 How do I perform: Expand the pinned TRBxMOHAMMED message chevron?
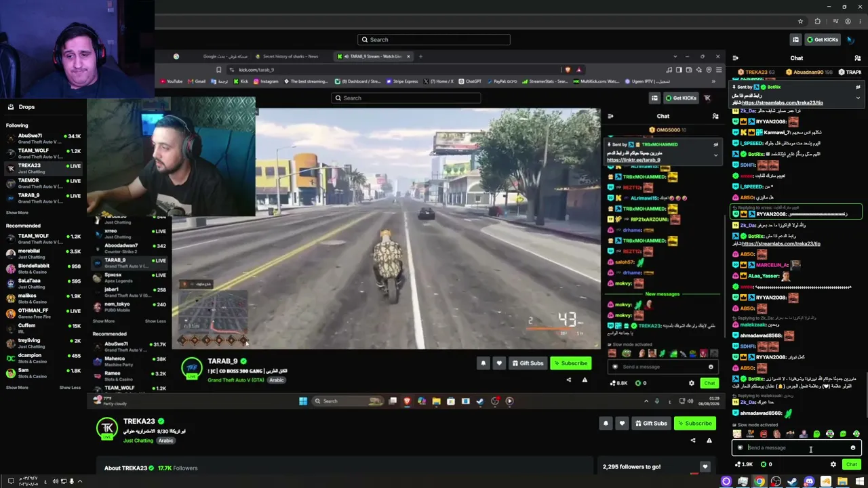tap(715, 155)
